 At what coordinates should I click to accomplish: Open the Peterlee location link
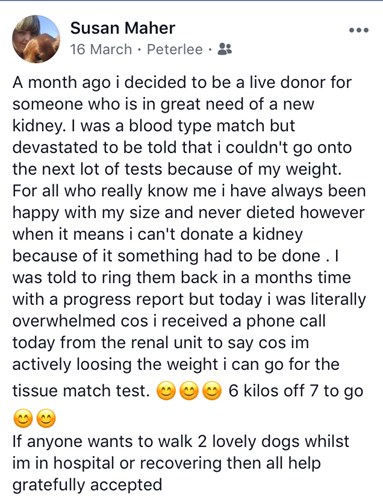pos(175,50)
